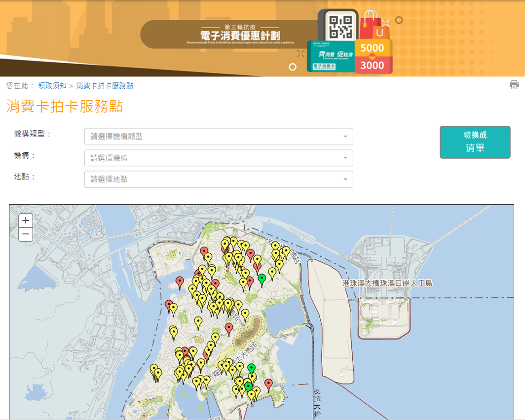
Task: Select the southeastern-most red map marker
Action: [x=268, y=384]
